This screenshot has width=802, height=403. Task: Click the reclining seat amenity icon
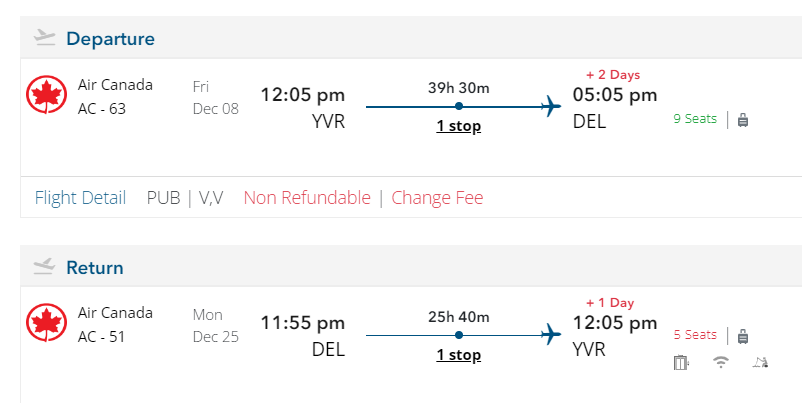[x=759, y=362]
